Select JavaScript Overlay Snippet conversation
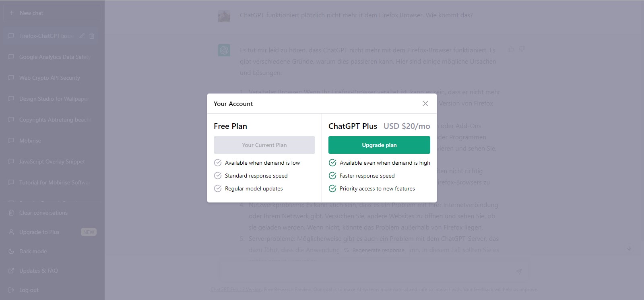Viewport: 644px width, 300px height. point(52,161)
